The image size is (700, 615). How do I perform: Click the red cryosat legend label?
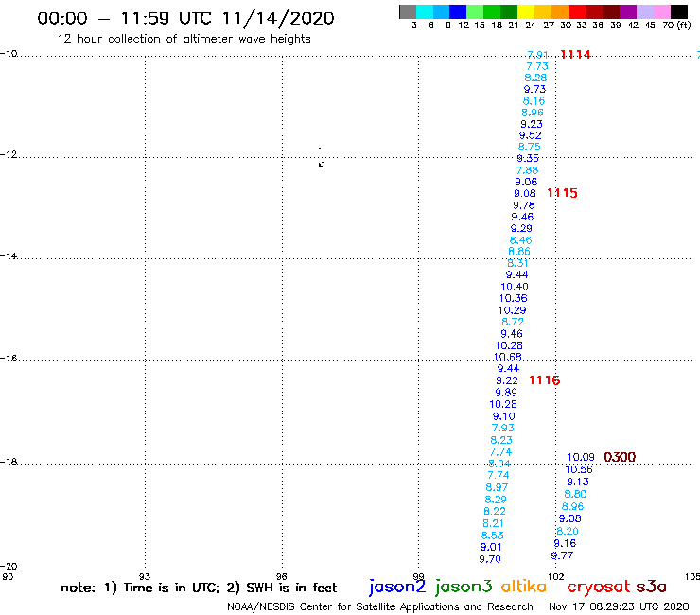point(599,587)
